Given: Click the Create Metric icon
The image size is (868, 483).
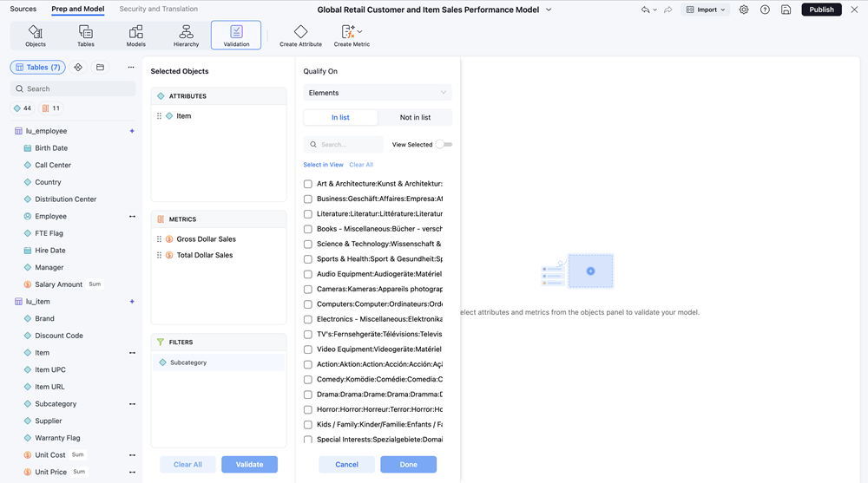Looking at the screenshot, I should [x=348, y=33].
